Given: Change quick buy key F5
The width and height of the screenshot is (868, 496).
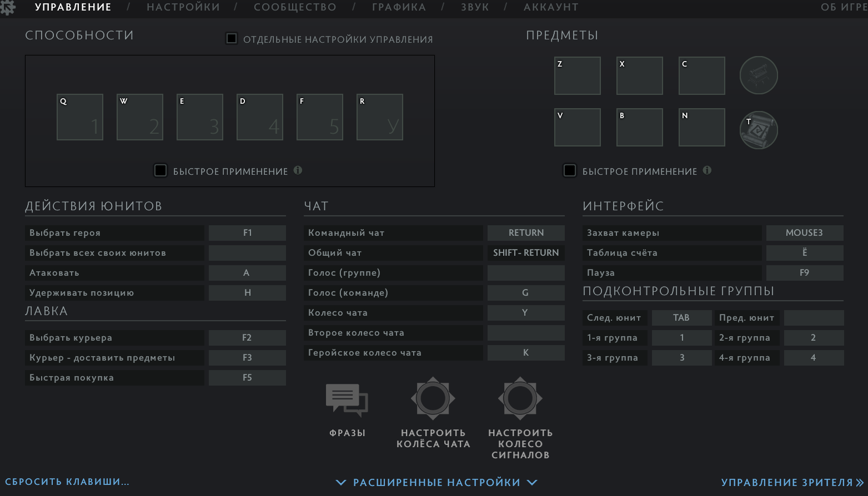Looking at the screenshot, I should (247, 378).
